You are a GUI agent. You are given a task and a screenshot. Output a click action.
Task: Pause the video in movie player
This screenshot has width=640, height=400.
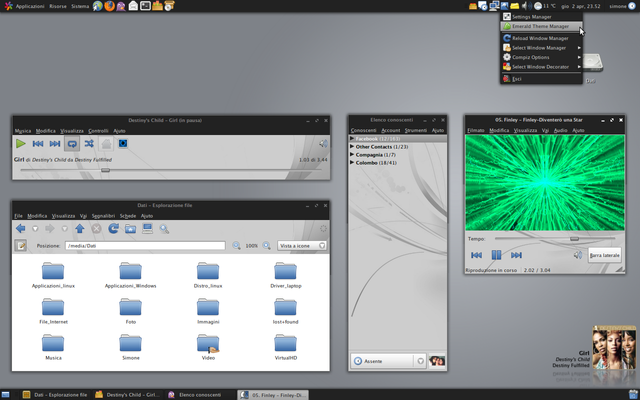[x=497, y=255]
